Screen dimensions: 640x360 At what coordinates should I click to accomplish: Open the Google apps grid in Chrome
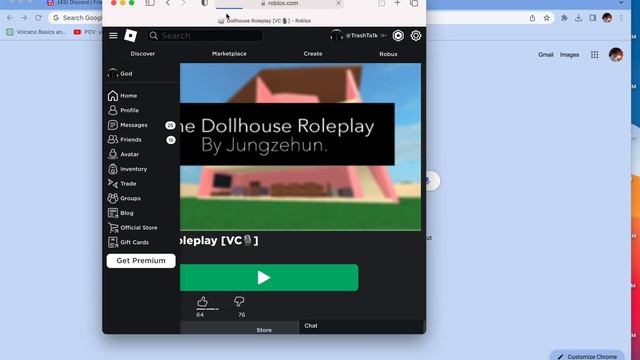click(x=594, y=55)
